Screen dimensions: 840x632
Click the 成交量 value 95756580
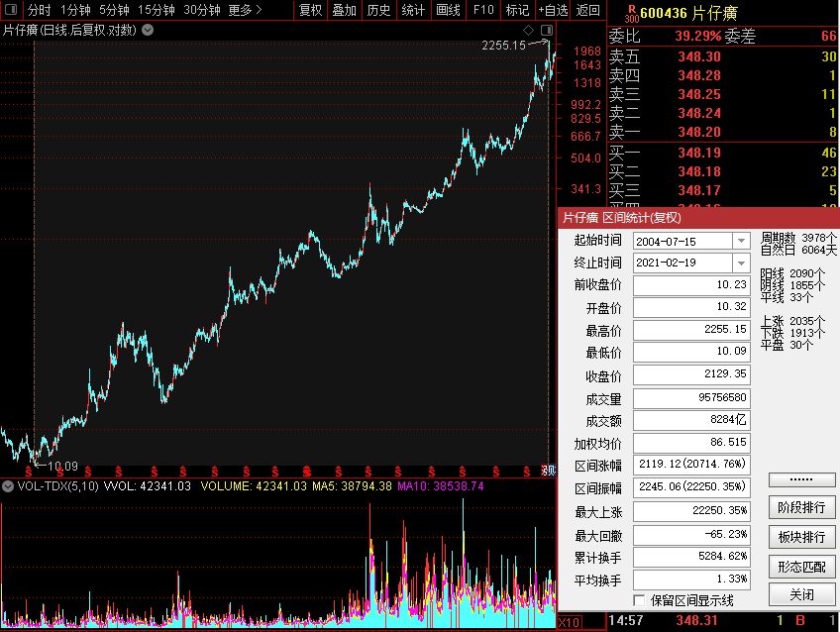(691, 398)
